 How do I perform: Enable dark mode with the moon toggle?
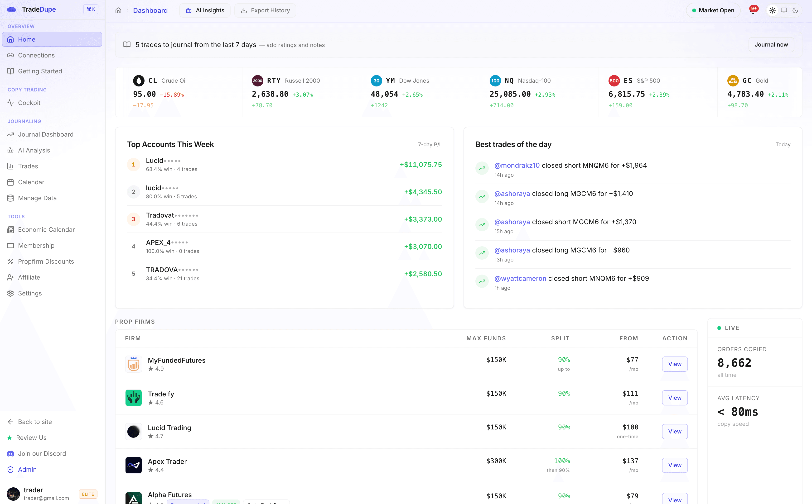click(796, 10)
